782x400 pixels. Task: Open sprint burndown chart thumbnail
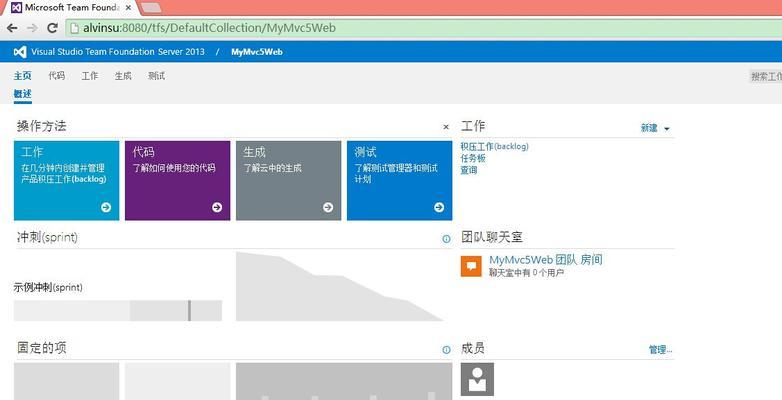point(340,286)
